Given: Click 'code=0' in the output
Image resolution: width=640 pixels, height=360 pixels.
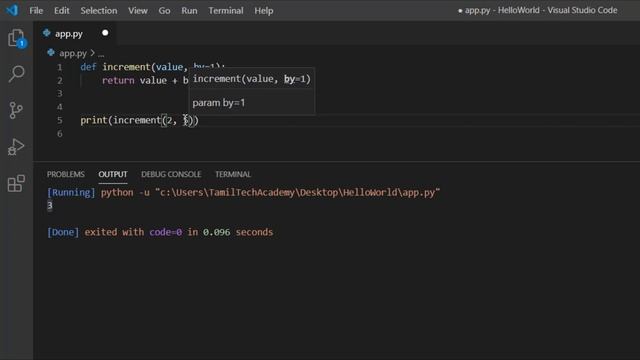Looking at the screenshot, I should coord(165,232).
